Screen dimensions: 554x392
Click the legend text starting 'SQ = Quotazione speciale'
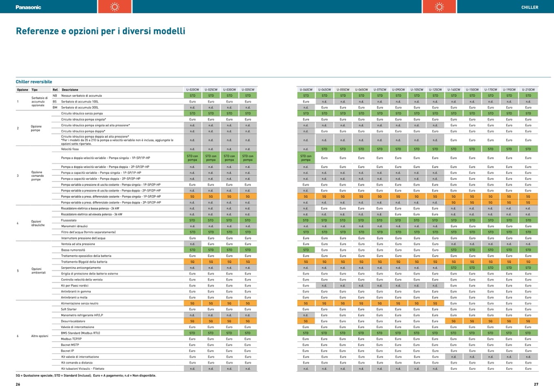(86, 375)
